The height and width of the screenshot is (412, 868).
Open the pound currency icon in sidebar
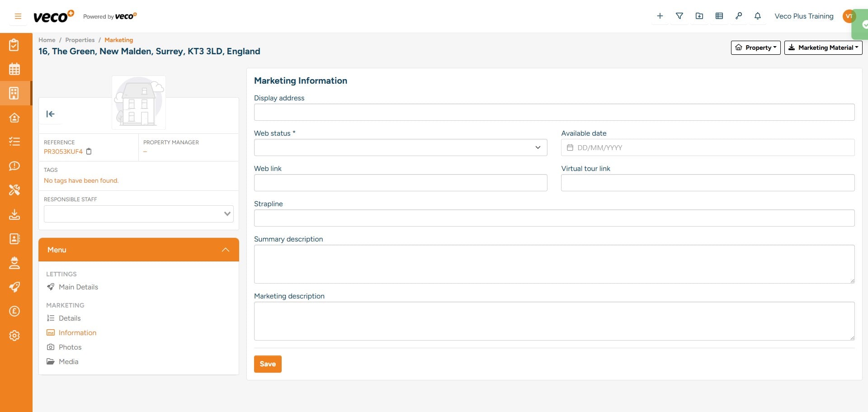(x=14, y=311)
